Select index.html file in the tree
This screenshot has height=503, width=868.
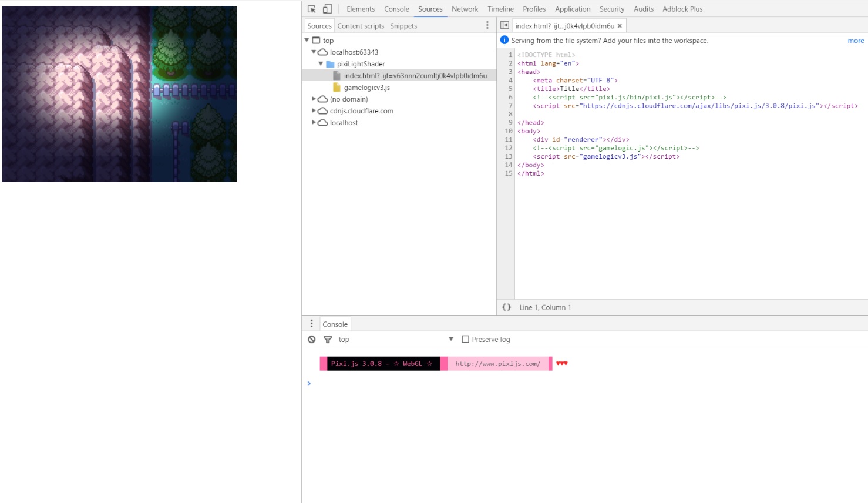(x=399, y=76)
